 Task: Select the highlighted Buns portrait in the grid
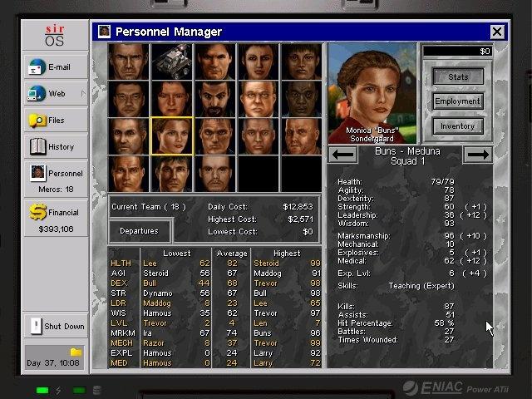[172, 136]
